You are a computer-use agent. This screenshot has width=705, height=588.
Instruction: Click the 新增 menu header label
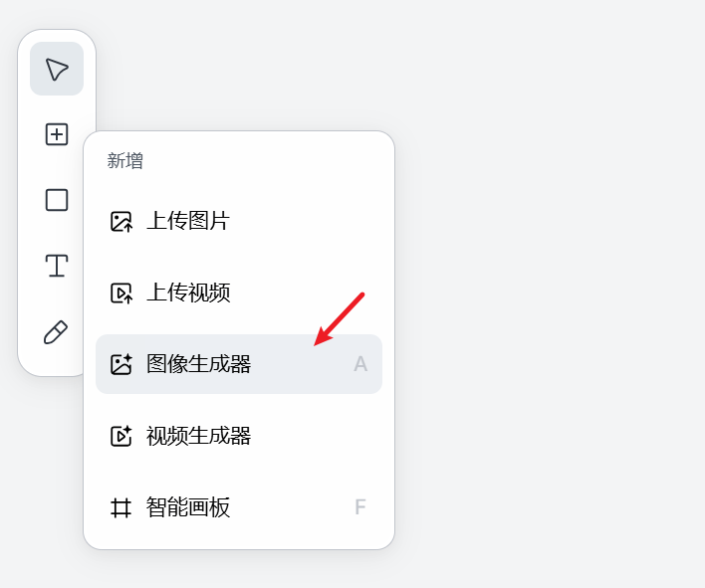(x=125, y=161)
